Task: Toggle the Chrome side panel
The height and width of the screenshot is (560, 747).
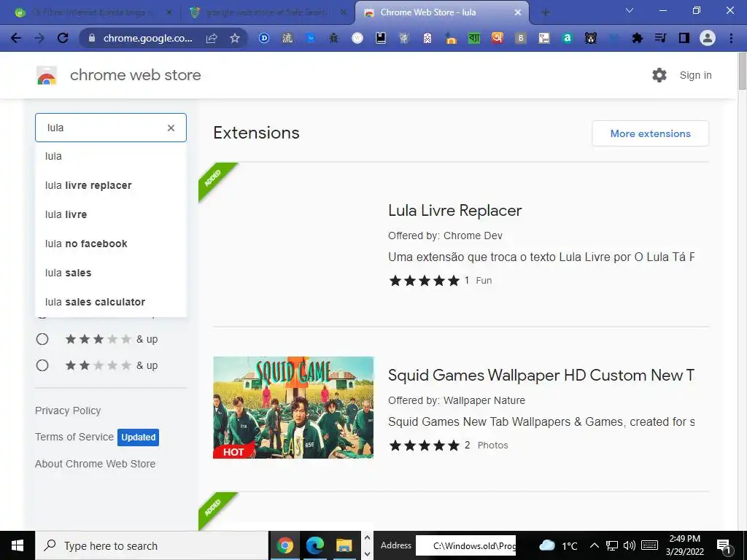Action: [684, 38]
